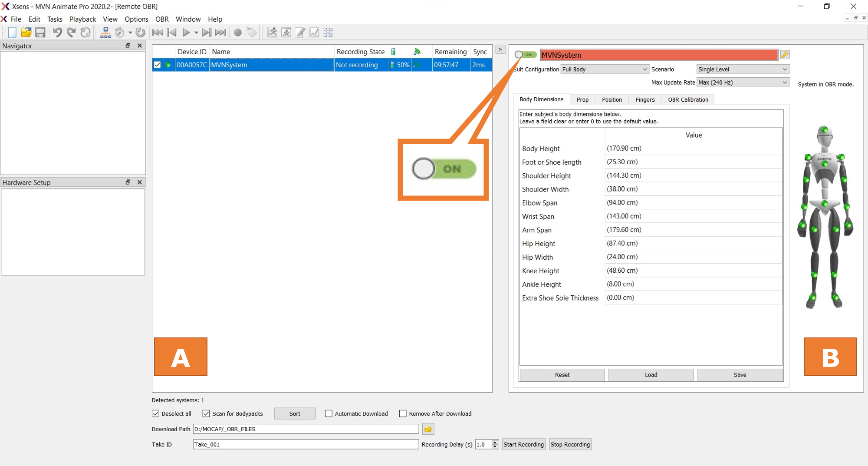The width and height of the screenshot is (868, 466).
Task: Click the Play button in the toolbar
Action: point(186,33)
